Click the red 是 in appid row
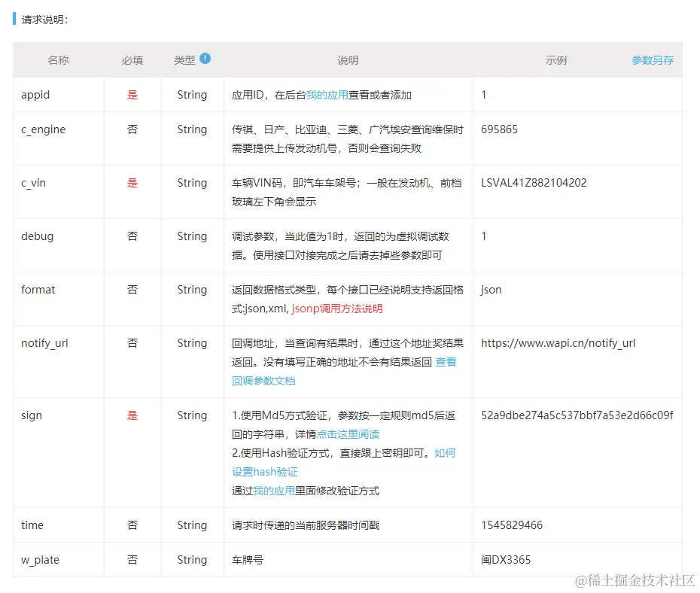This screenshot has height=593, width=700. point(132,95)
